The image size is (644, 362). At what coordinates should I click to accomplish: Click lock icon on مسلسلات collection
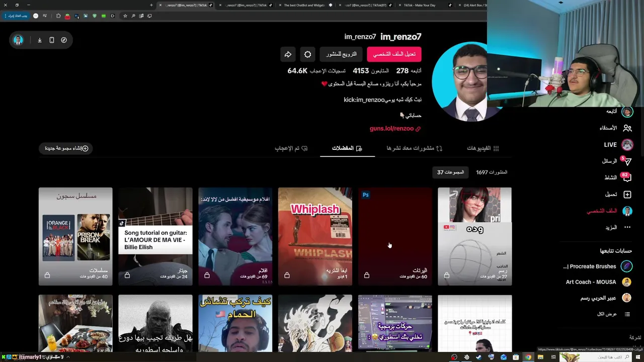pos(47,276)
